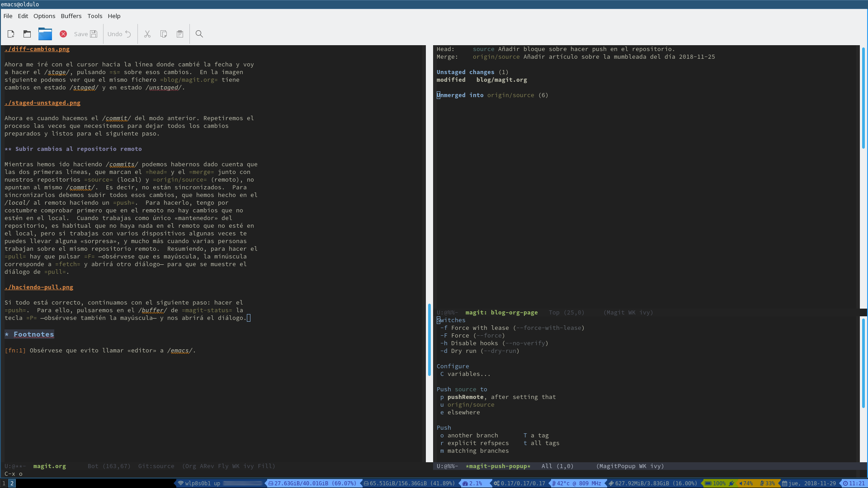Open the Tools menu
868x488 pixels.
pos(95,16)
